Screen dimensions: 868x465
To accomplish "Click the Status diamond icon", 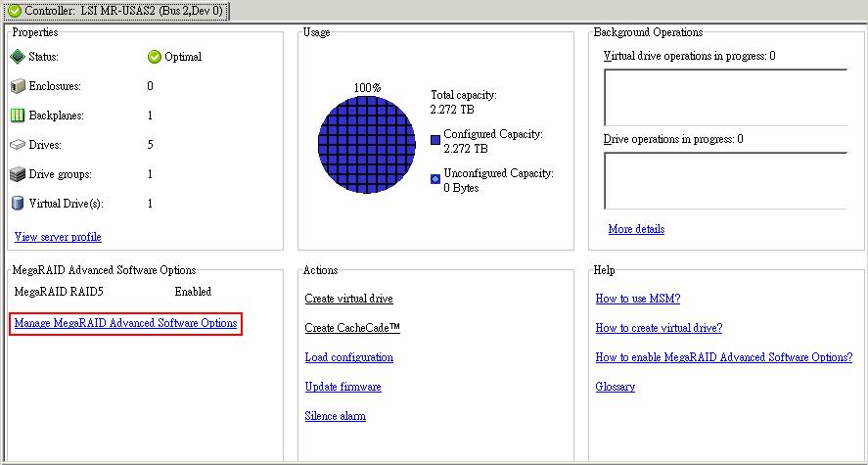I will tap(18, 57).
